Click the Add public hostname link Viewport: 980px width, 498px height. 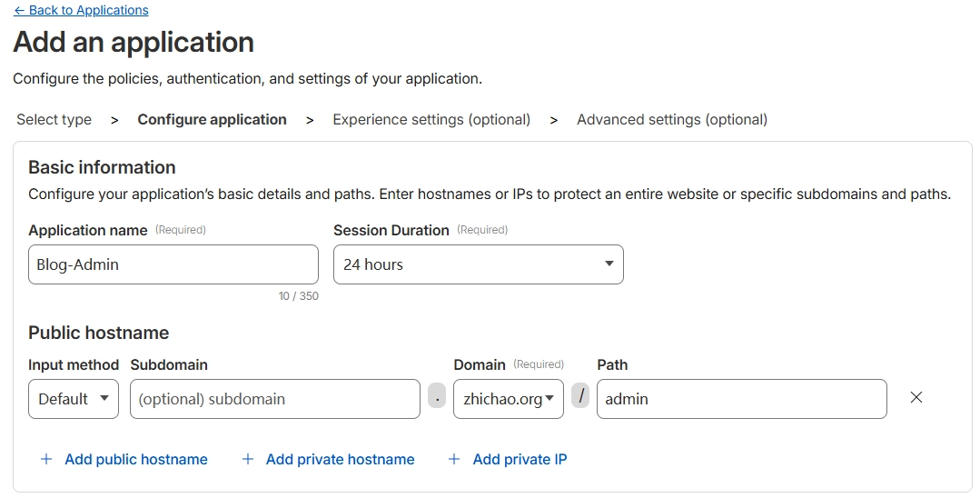[x=136, y=460]
